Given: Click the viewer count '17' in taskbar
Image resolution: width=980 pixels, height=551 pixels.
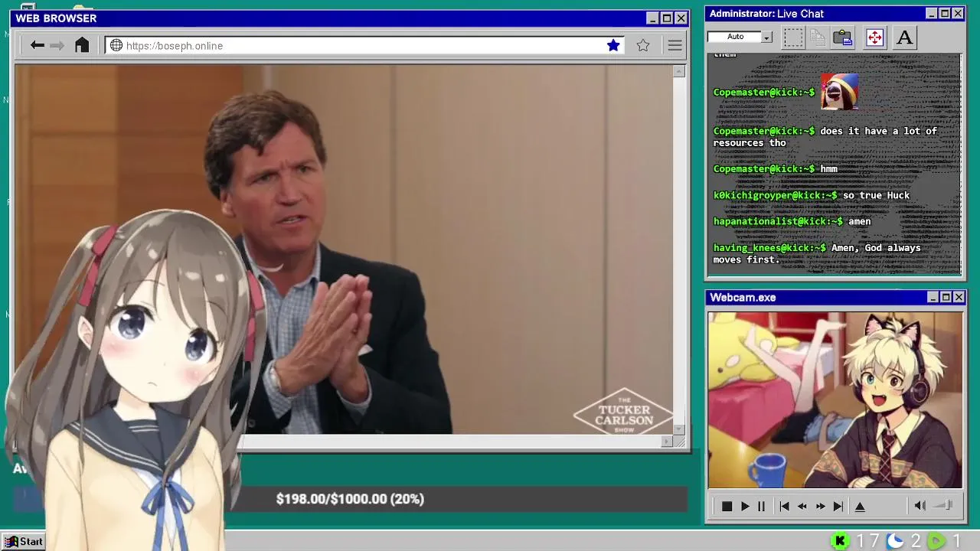Looking at the screenshot, I should [867, 542].
